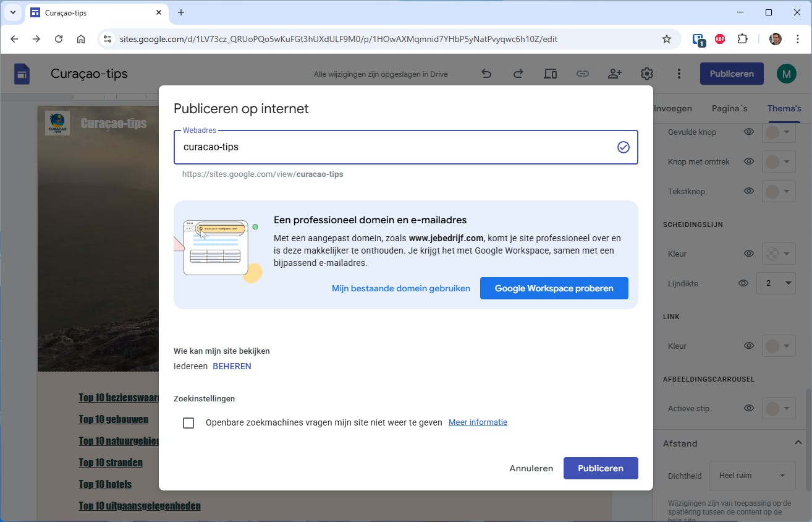This screenshot has height=522, width=812.
Task: Open the three-dot More menu in Sites
Action: tap(679, 74)
